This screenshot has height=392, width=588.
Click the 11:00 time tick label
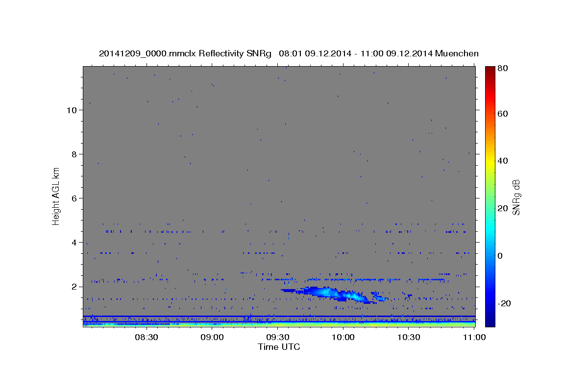coord(474,337)
